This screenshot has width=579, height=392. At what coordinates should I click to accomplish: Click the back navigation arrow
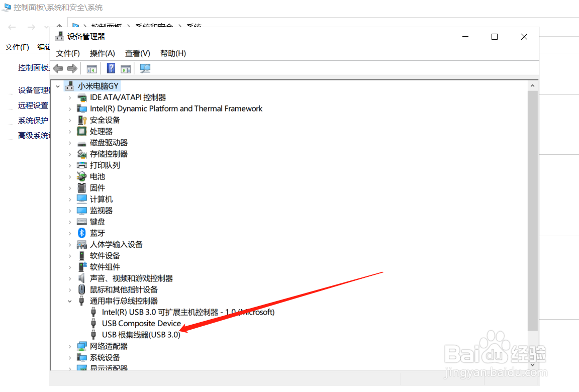coord(58,68)
